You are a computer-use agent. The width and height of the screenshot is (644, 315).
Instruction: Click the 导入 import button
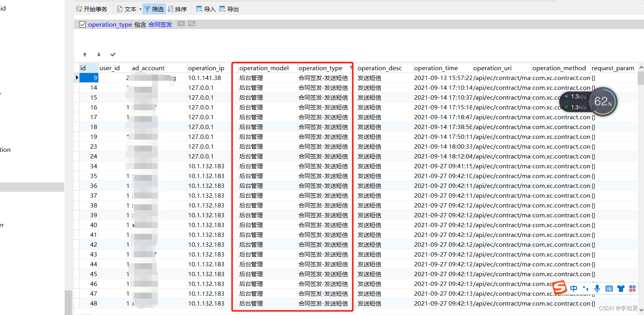point(206,9)
